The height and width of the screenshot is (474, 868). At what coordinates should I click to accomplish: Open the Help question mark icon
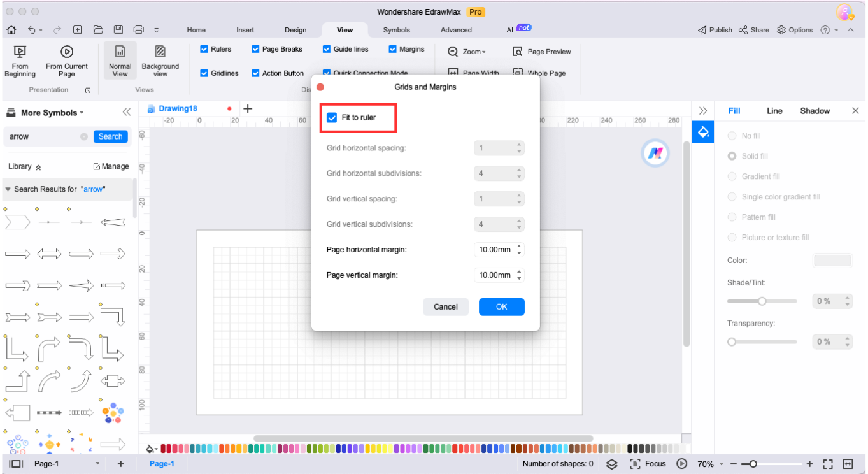coord(825,30)
